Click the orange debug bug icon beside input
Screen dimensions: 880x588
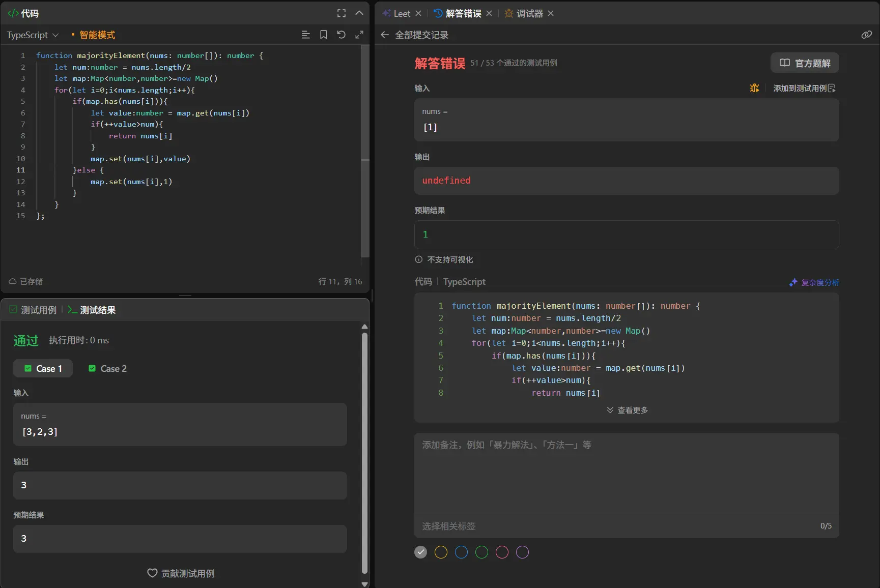click(754, 88)
